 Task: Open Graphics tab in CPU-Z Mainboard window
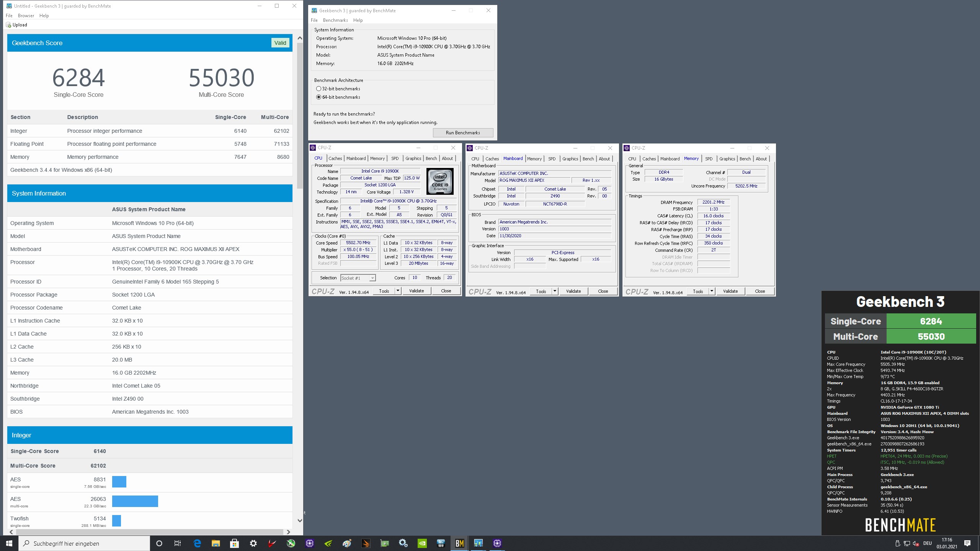click(x=570, y=159)
